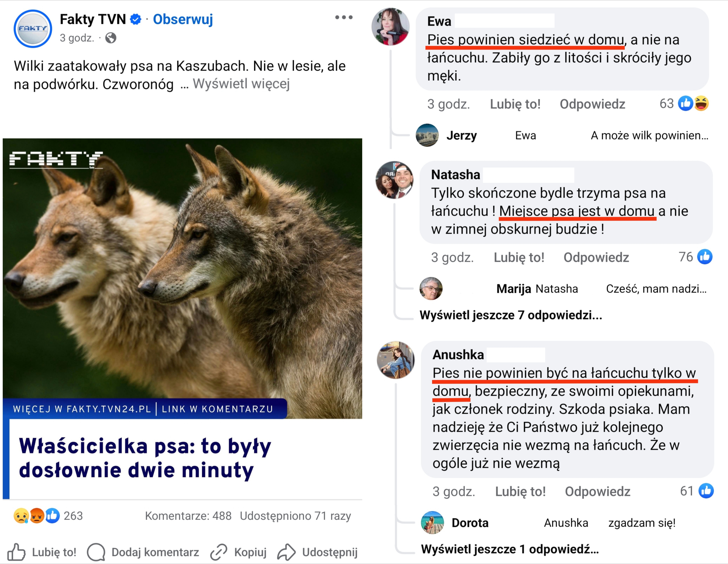Expand Wyświetl jeszcze 1 odpowiedź reply
This screenshot has height=564, width=728.
(510, 549)
